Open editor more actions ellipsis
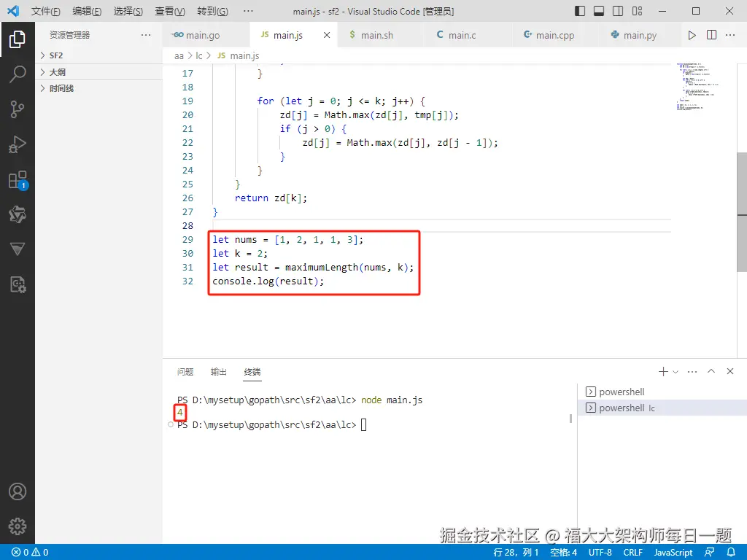 tap(729, 35)
